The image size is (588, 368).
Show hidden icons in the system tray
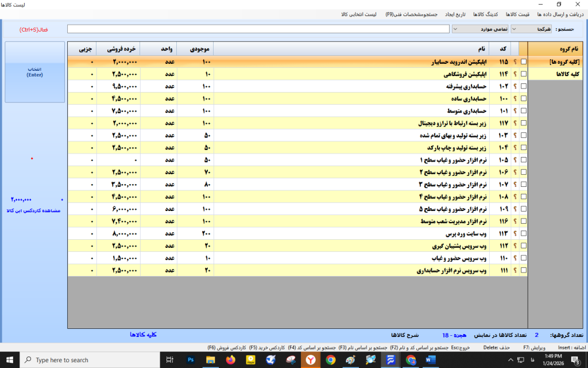pos(505,360)
